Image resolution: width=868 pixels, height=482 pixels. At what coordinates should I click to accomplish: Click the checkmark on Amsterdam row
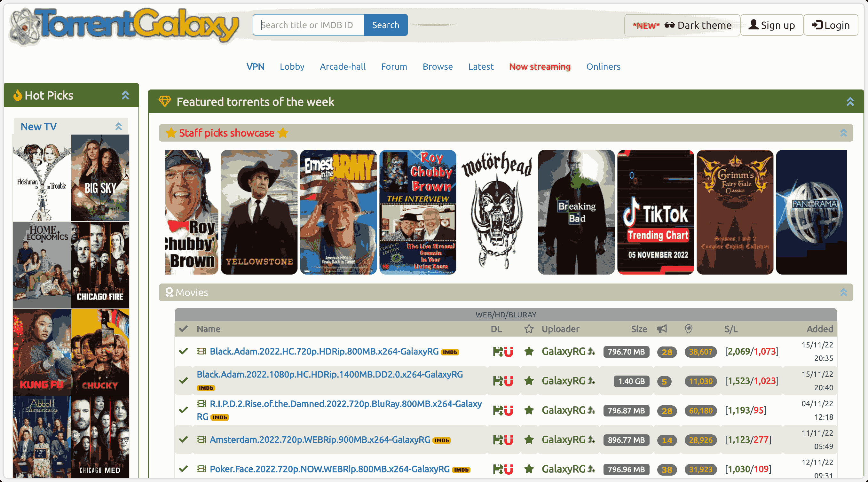pyautogui.click(x=183, y=440)
